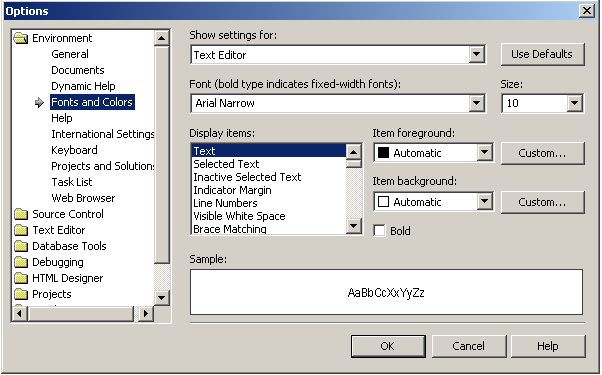Click the arrow icon beside Fonts and Colors

click(39, 102)
